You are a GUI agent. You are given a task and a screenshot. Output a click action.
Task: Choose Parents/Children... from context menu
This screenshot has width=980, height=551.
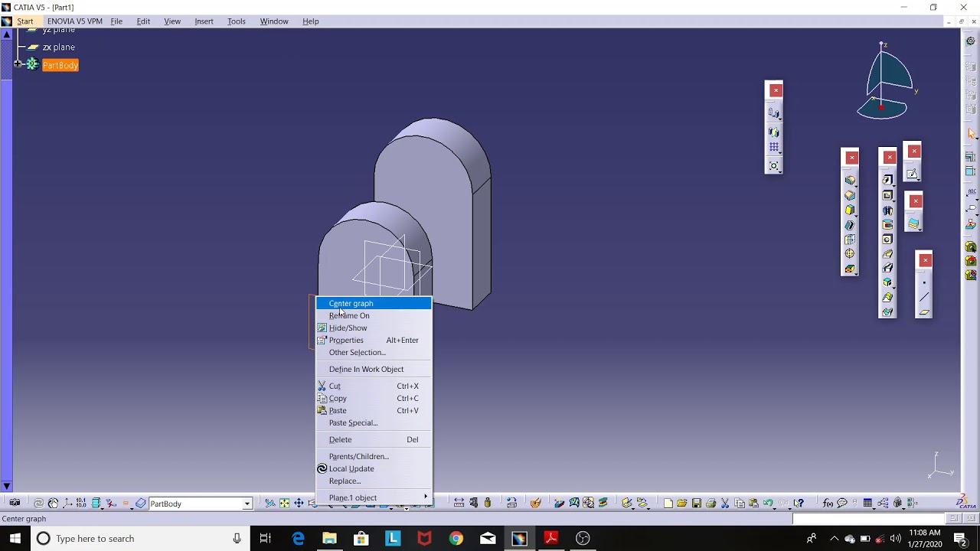pos(374,456)
